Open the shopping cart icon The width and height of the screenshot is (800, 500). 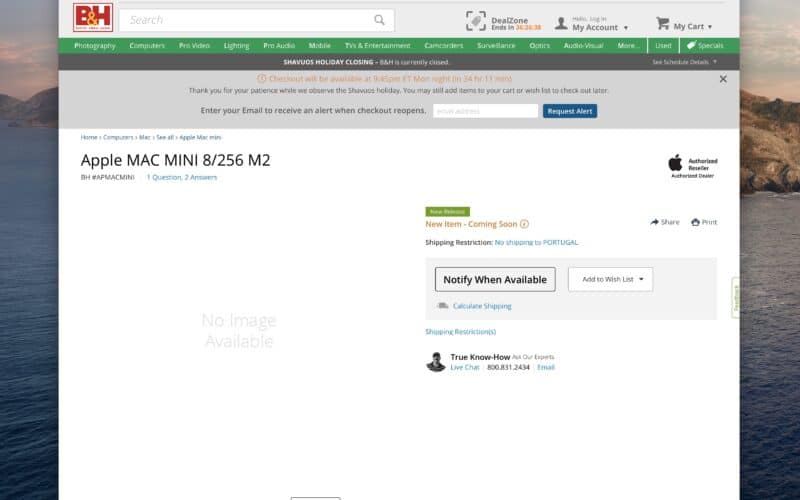(662, 23)
